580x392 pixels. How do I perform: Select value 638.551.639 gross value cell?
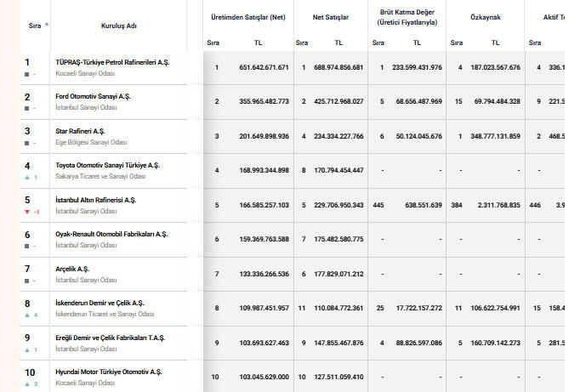424,205
